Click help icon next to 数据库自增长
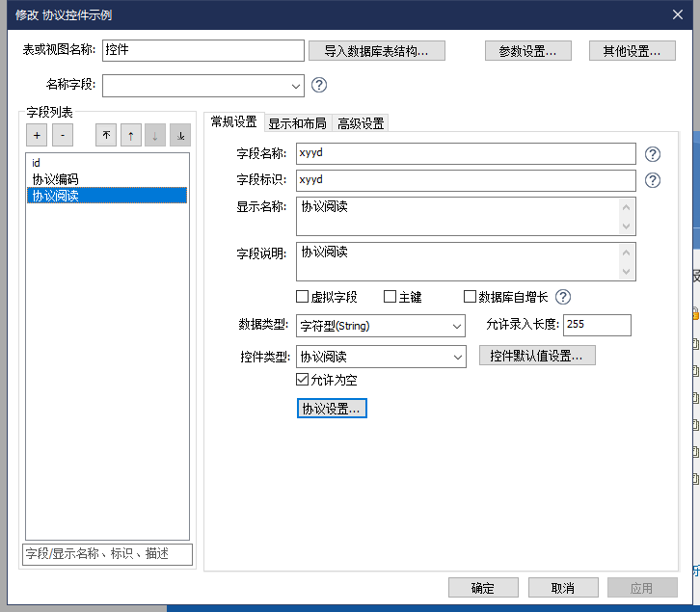 [563, 297]
